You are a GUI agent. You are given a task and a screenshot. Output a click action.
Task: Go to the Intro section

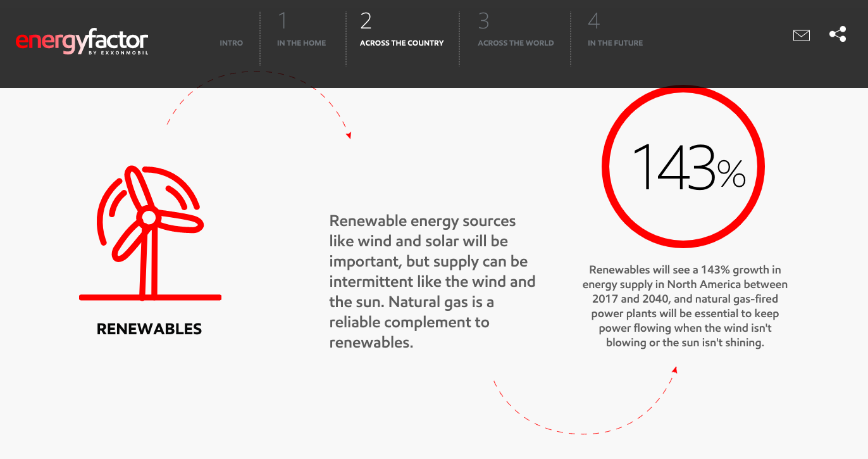(231, 43)
